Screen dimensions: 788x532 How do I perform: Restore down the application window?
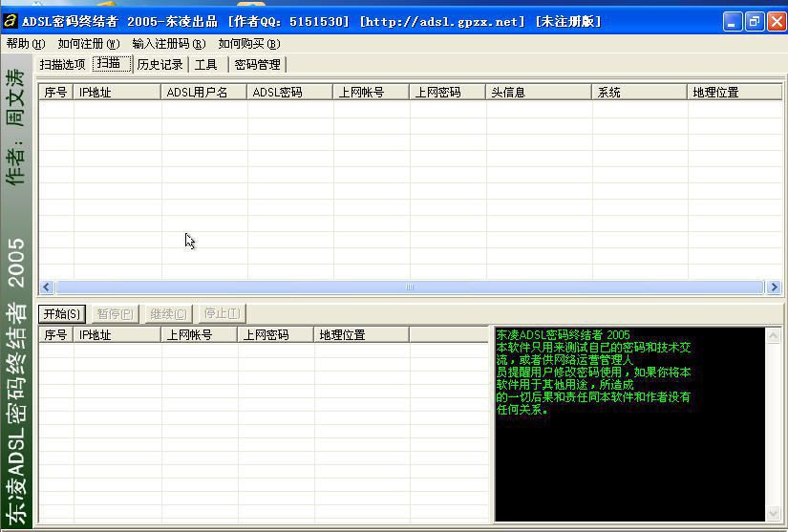pos(755,22)
